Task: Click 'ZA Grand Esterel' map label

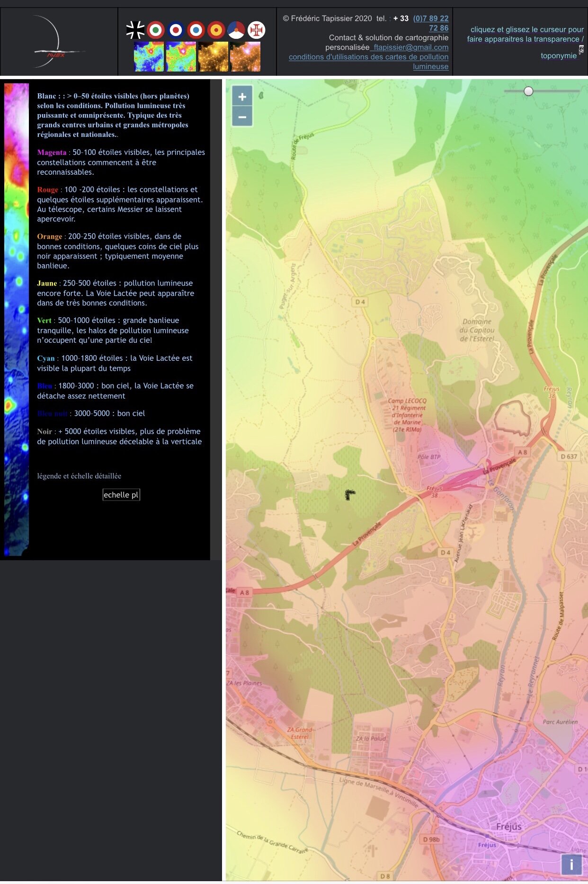Action: tap(299, 733)
